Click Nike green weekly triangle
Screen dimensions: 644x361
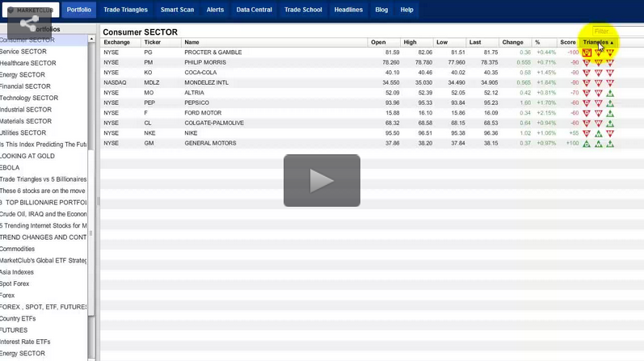pos(599,133)
